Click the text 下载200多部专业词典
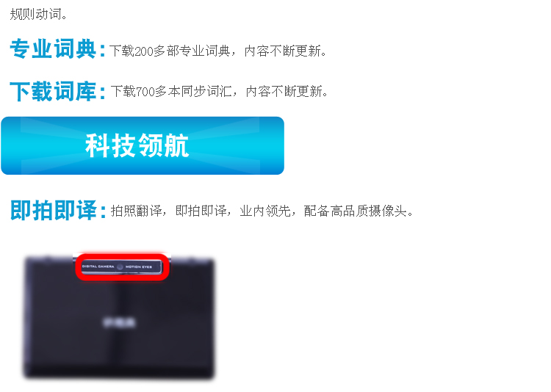Viewport: 551px width, 392px height. pyautogui.click(x=170, y=51)
